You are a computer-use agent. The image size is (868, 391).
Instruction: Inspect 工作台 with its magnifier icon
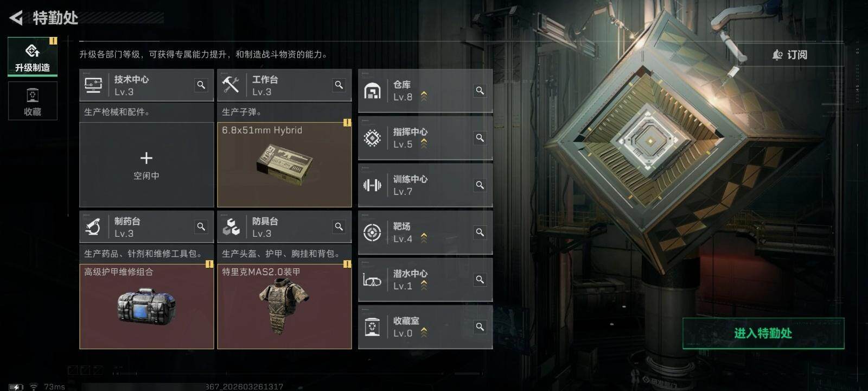(x=339, y=85)
